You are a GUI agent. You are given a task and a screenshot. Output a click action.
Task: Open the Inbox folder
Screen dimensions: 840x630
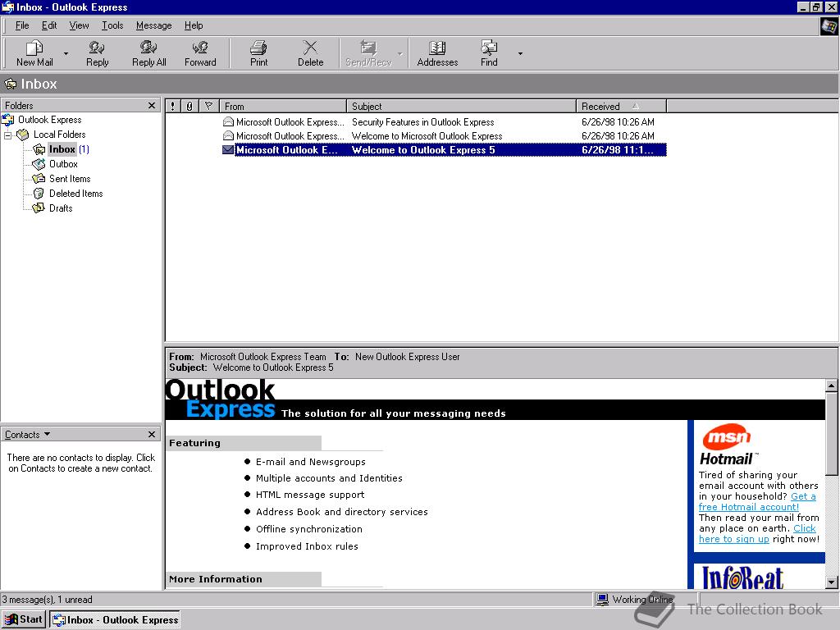62,149
